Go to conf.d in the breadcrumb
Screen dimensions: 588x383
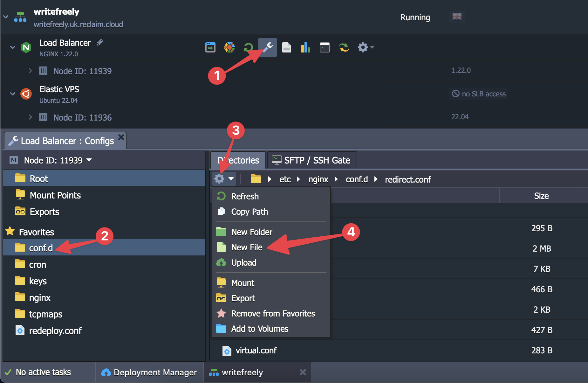click(x=357, y=179)
